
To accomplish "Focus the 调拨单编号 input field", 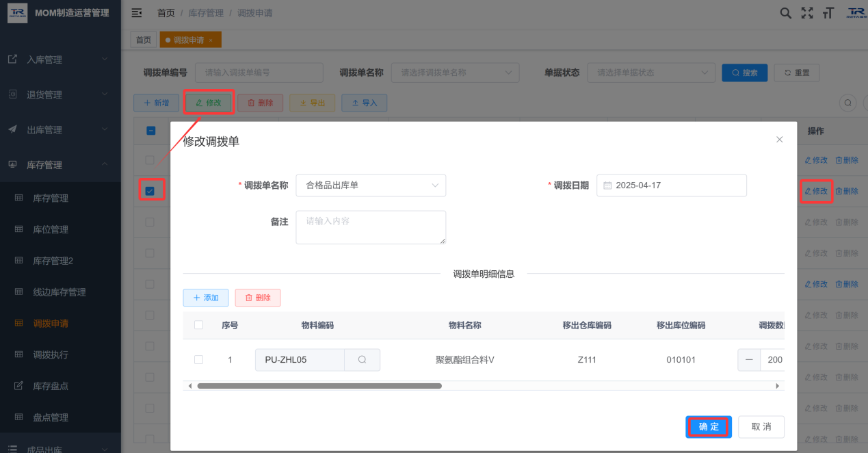I will [x=259, y=73].
